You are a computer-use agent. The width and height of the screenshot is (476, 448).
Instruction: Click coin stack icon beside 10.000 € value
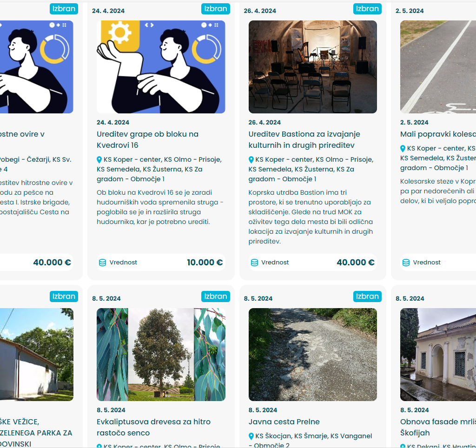pos(103,263)
